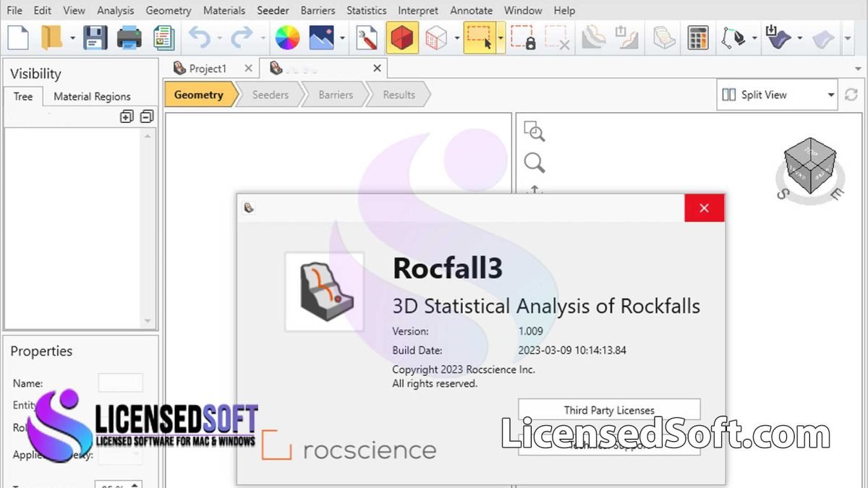Open the Interpret menu
The height and width of the screenshot is (488, 868).
(418, 10)
